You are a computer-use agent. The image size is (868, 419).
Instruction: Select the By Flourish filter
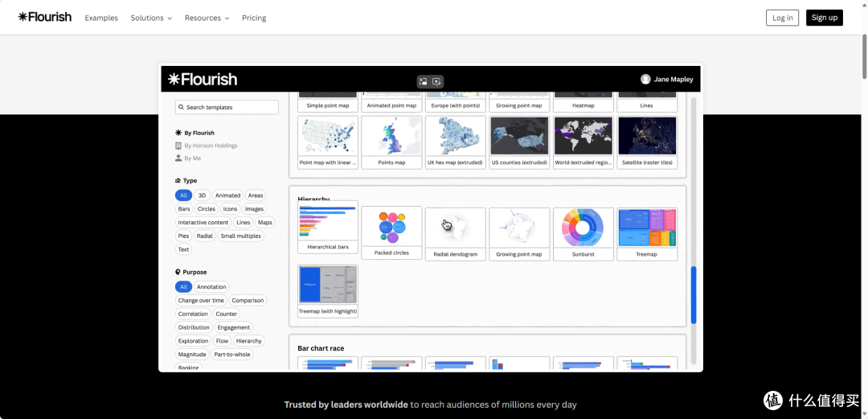click(x=194, y=133)
